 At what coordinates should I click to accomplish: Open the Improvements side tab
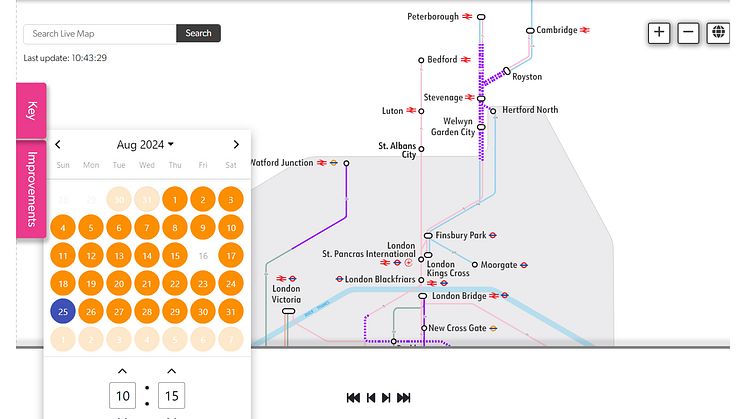pyautogui.click(x=31, y=189)
